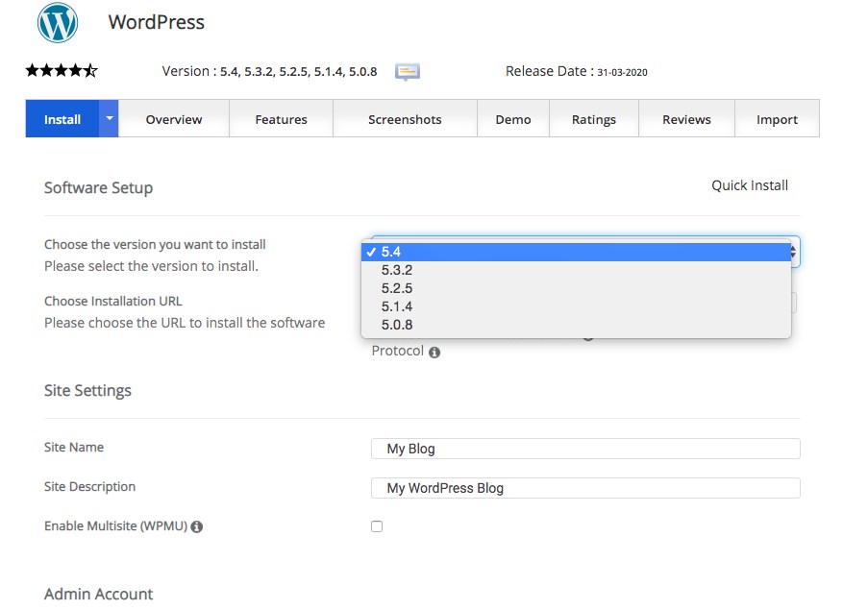Click the WordPress title text
868x610 pixels.
[156, 22]
